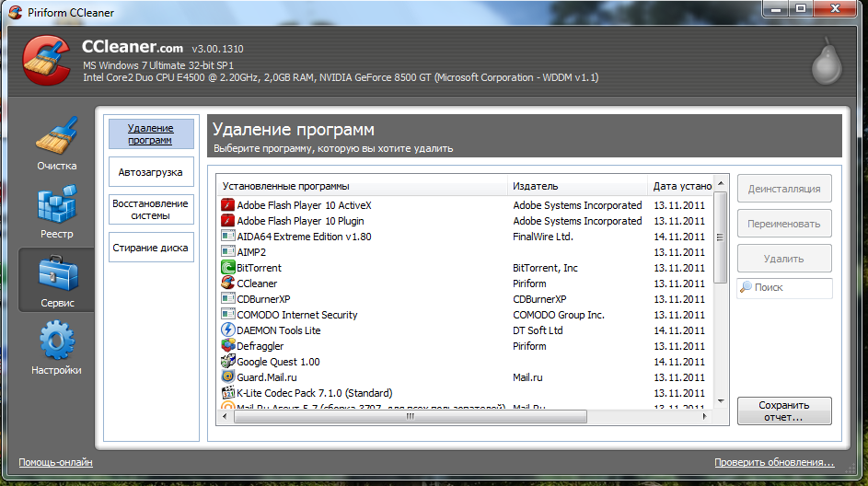Click into the Поиск search field
Image resolution: width=868 pixels, height=486 pixels.
coord(784,288)
